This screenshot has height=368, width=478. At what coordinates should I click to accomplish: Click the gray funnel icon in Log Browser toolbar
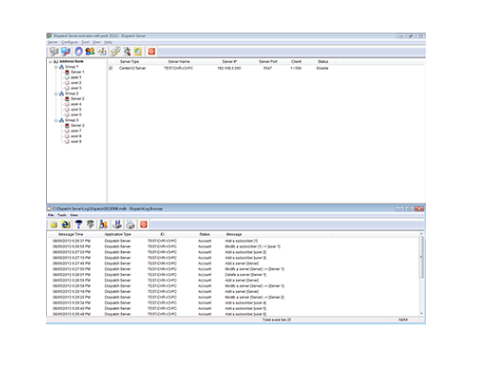[90, 225]
